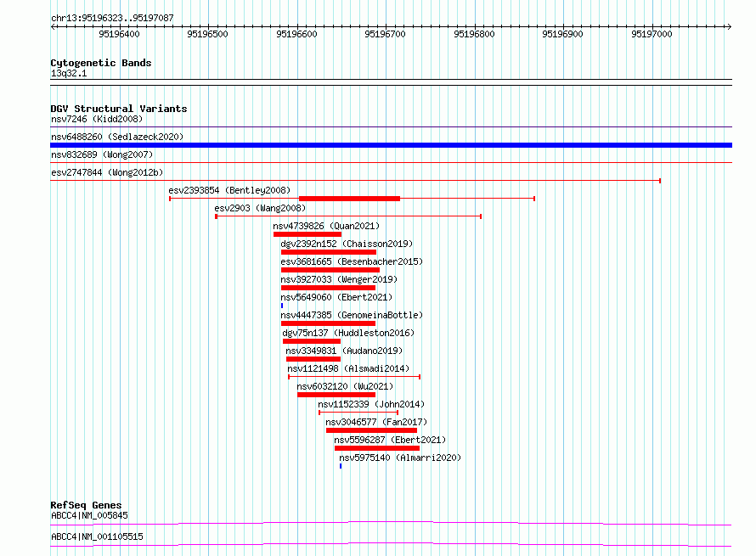Open nsv1152339 (John2014) label
Image resolution: width=756 pixels, height=556 pixels.
[371, 404]
